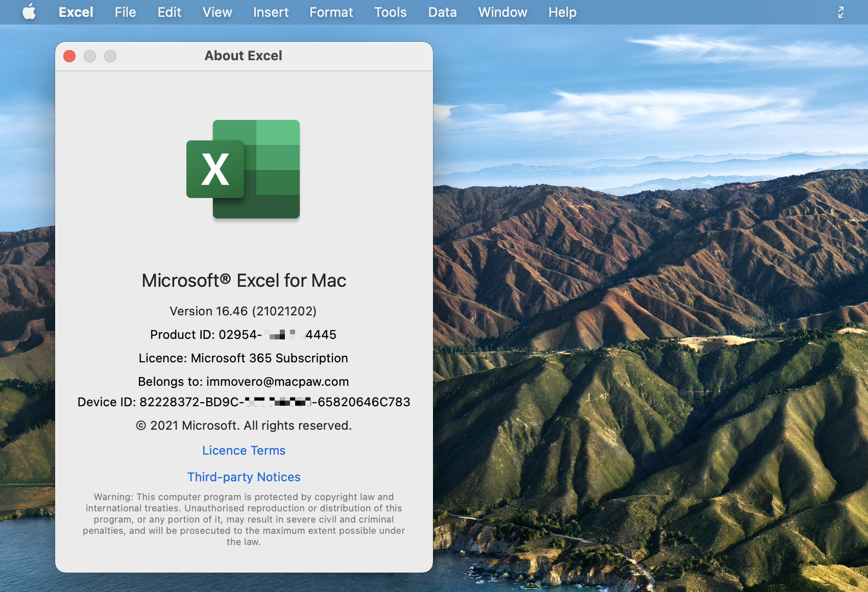Open the Insert menu
The image size is (868, 592).
[271, 12]
